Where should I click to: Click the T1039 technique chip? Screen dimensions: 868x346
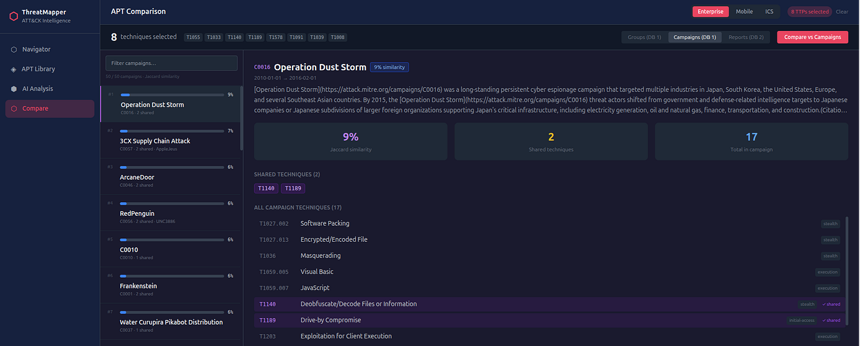point(317,37)
